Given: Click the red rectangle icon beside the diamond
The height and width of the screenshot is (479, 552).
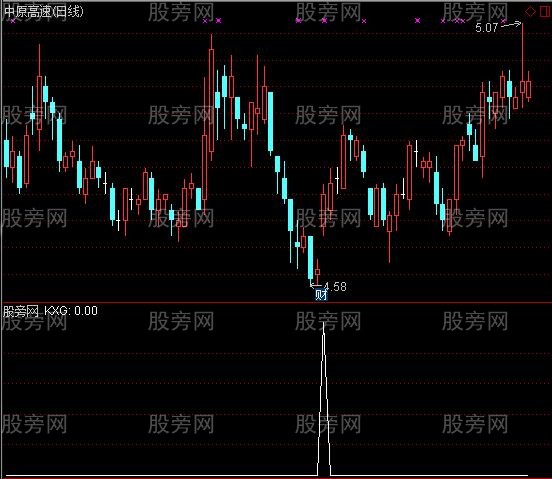Looking at the screenshot, I should [544, 12].
